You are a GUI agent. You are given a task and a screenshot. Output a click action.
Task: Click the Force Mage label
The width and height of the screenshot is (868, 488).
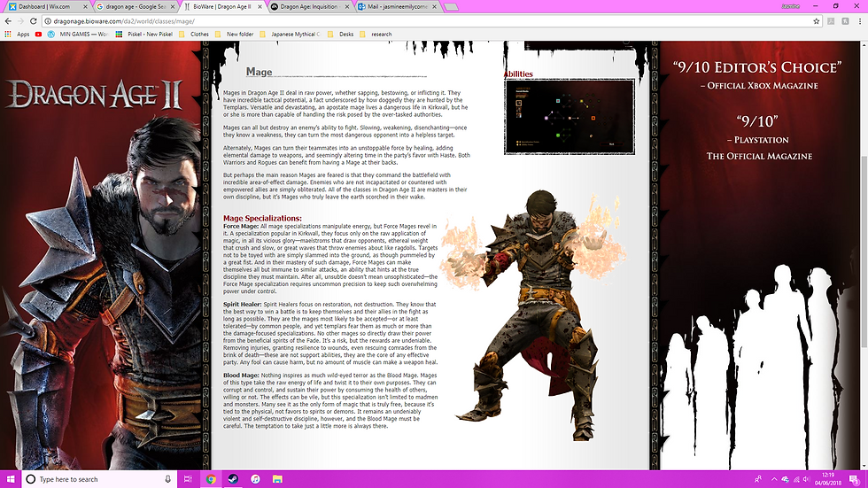click(x=241, y=227)
